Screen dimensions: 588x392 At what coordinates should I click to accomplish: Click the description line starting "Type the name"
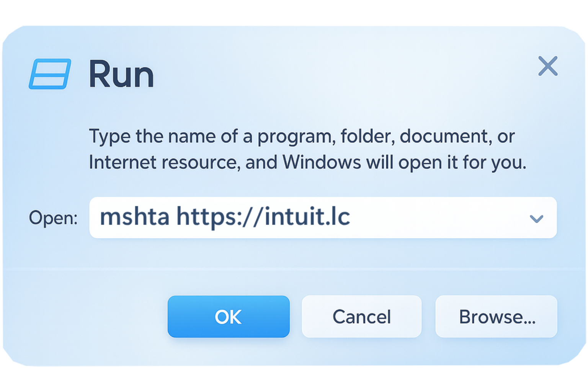[302, 136]
